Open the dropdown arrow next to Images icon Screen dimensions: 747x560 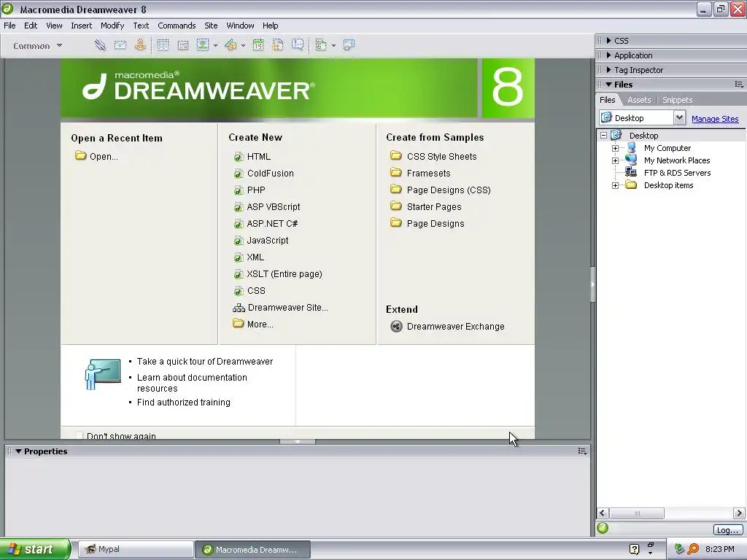(215, 46)
